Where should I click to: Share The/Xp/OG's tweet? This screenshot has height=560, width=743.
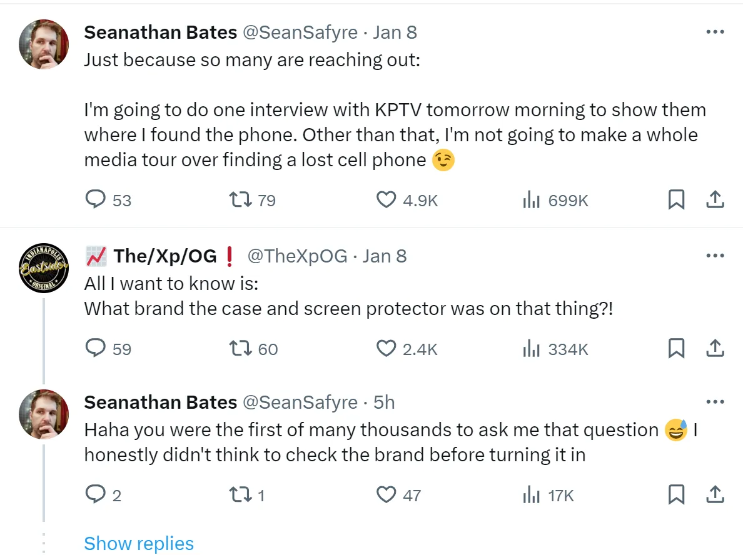[714, 349]
